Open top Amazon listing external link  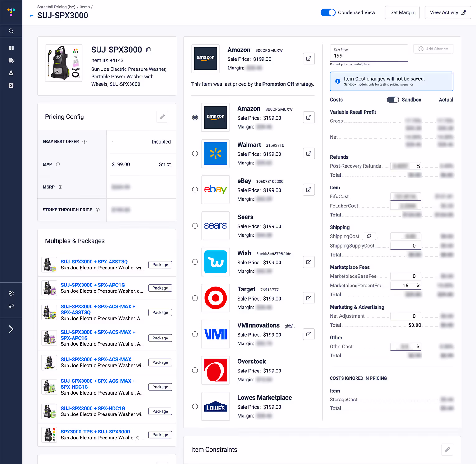(309, 59)
